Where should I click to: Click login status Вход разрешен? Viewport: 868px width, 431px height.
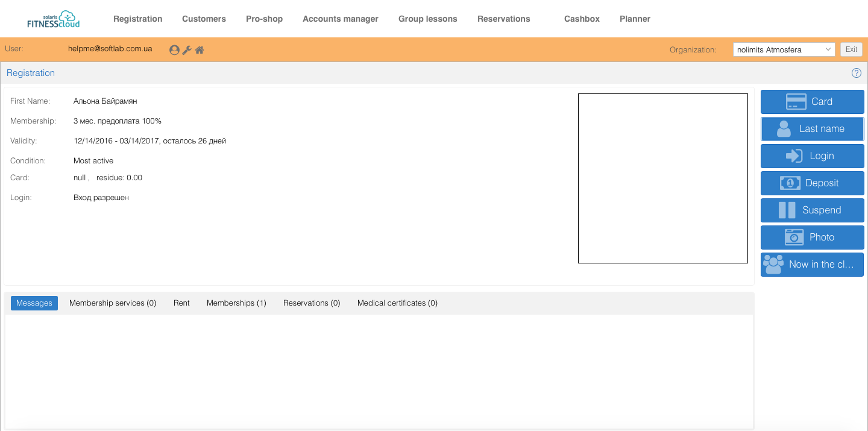coord(101,198)
